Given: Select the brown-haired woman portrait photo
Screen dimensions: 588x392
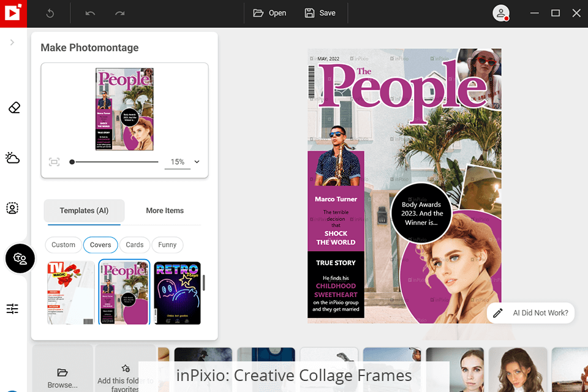Looking at the screenshot, I should tap(518, 369).
